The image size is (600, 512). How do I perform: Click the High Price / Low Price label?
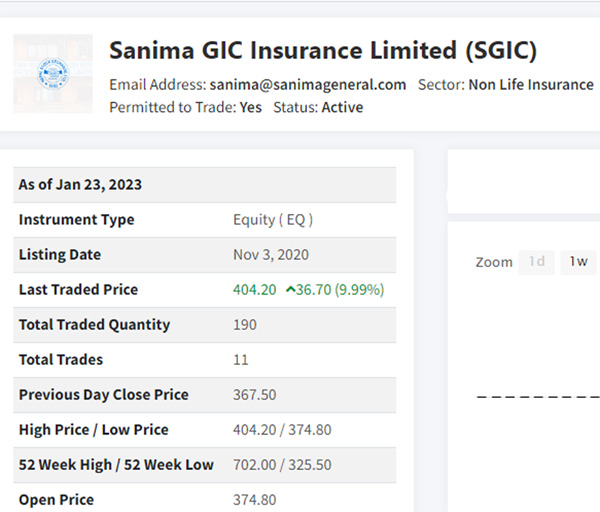click(93, 430)
